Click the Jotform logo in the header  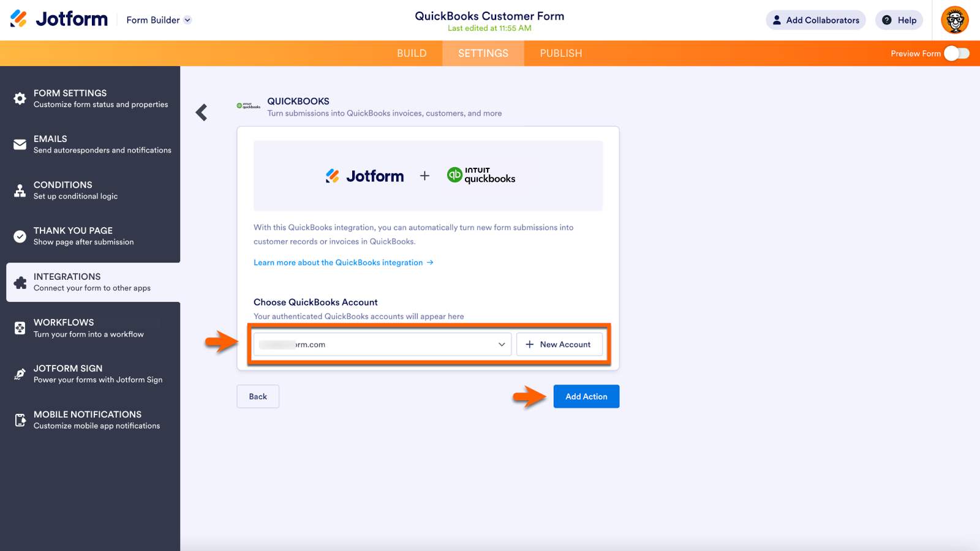pyautogui.click(x=59, y=19)
